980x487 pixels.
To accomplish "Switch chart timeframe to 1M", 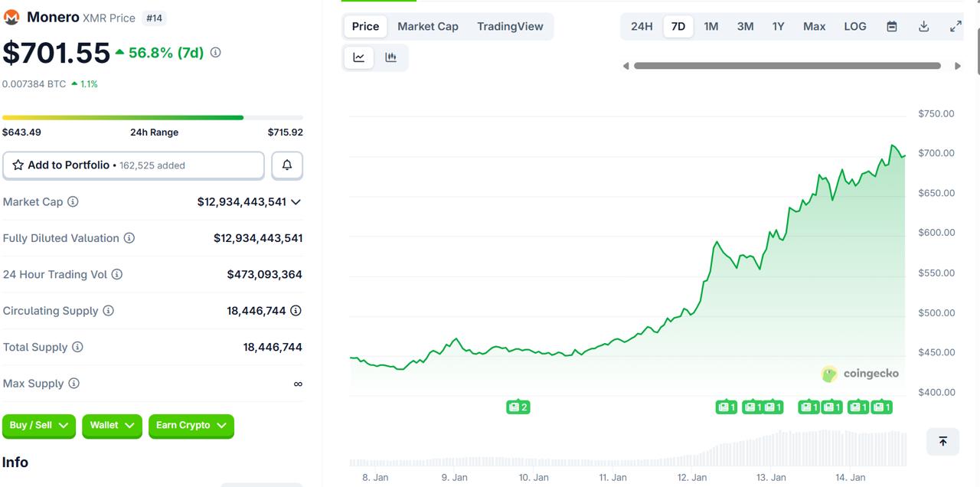I will click(710, 25).
